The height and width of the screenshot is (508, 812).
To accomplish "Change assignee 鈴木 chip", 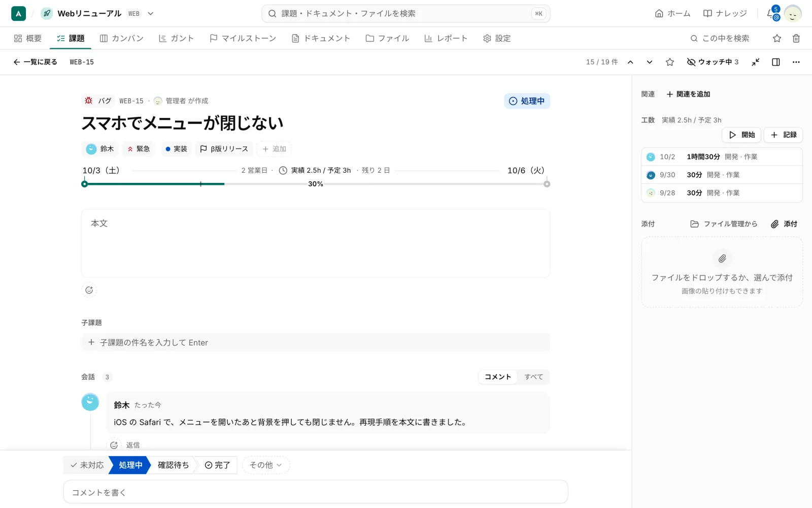I will (100, 149).
